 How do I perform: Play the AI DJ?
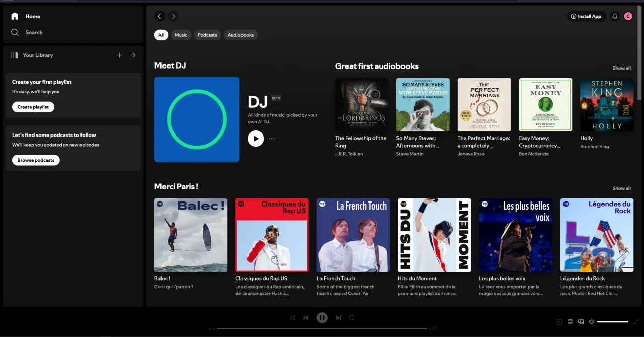click(256, 138)
